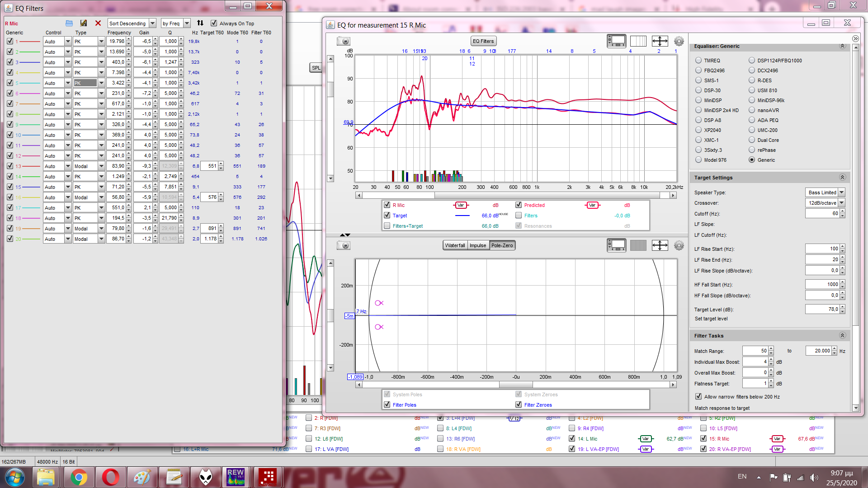This screenshot has height=488, width=868.
Task: Click the Target Level input field
Action: 822,309
